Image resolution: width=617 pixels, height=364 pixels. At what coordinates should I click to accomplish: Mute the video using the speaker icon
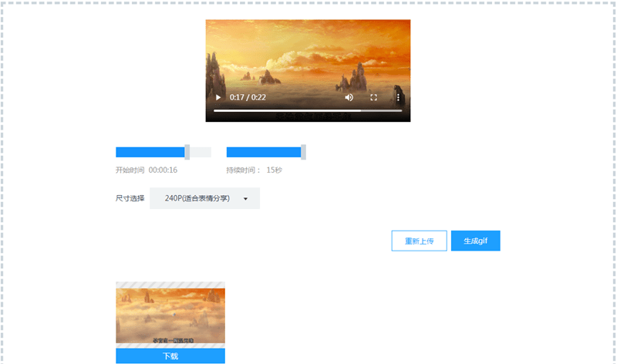(349, 98)
